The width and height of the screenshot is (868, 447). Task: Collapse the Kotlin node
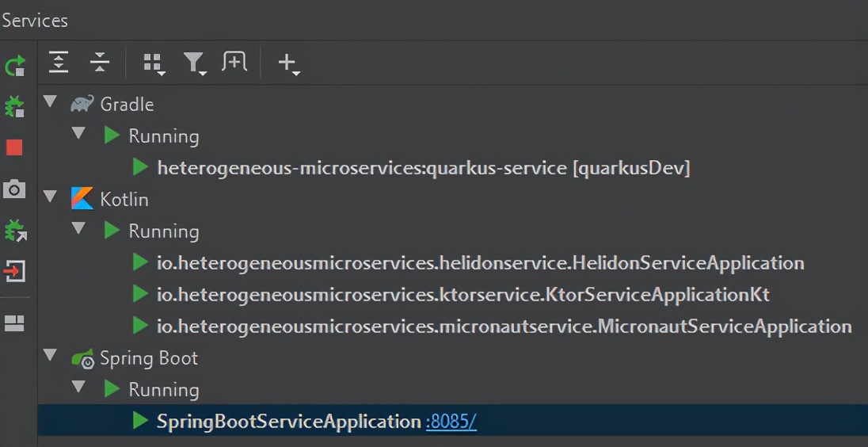point(51,197)
